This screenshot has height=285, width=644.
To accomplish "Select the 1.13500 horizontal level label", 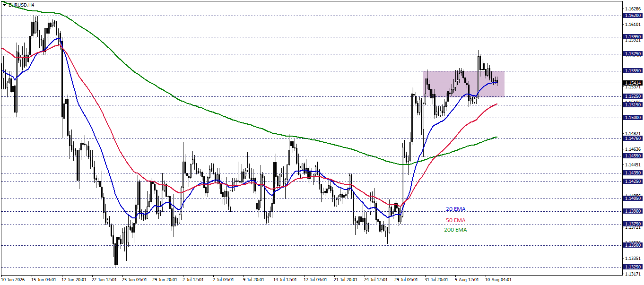I will click(x=633, y=245).
